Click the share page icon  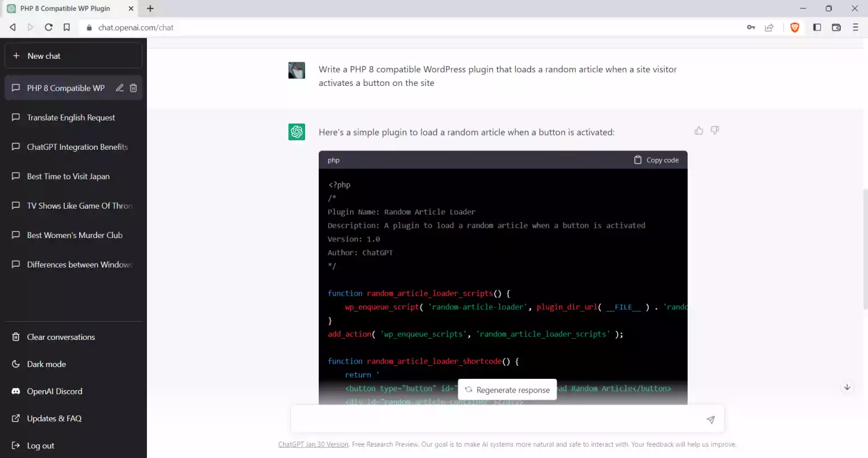tap(769, 27)
